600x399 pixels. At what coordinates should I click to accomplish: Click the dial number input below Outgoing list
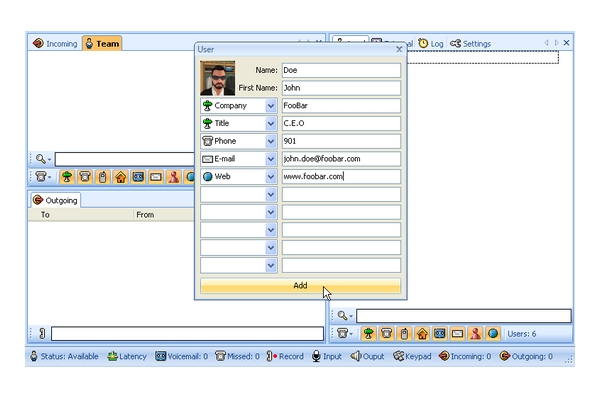[x=188, y=334]
